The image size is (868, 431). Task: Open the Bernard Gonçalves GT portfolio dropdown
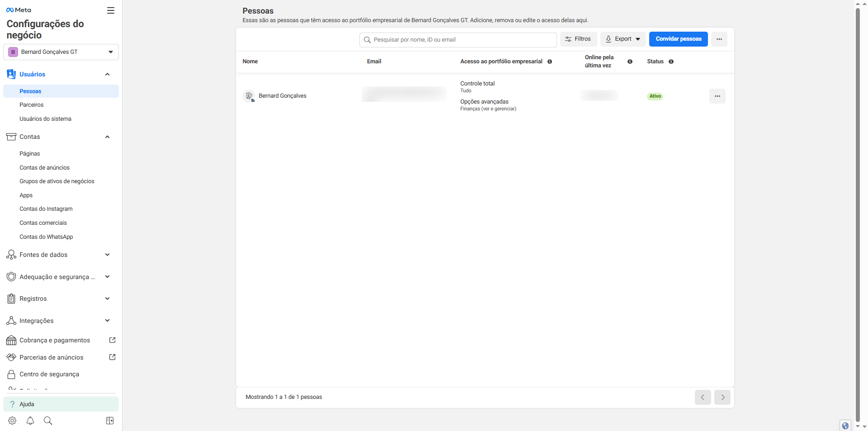(61, 52)
